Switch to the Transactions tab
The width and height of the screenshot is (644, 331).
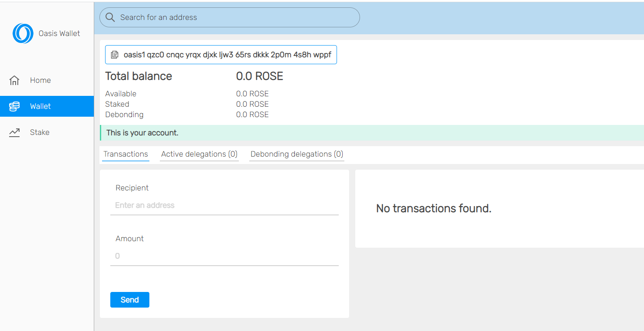125,154
